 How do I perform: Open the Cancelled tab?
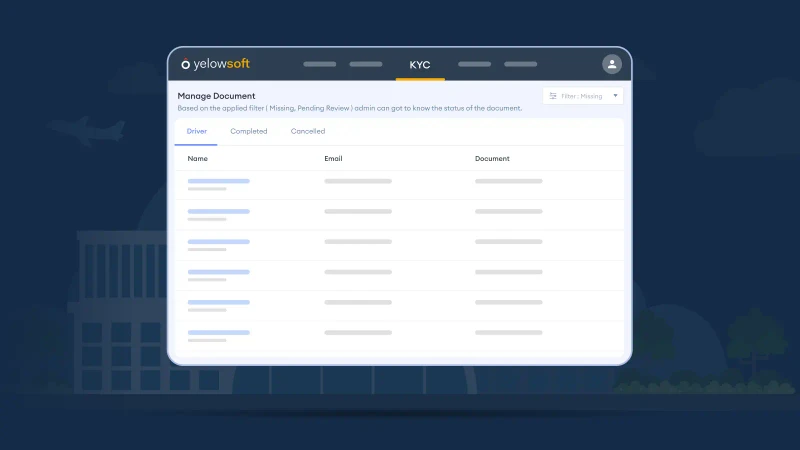pos(308,131)
